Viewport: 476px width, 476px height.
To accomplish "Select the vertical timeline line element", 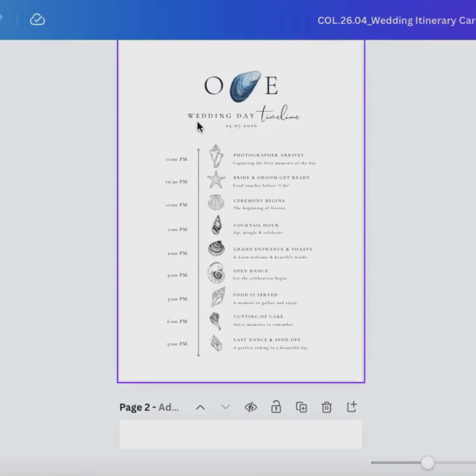I will coord(198,253).
